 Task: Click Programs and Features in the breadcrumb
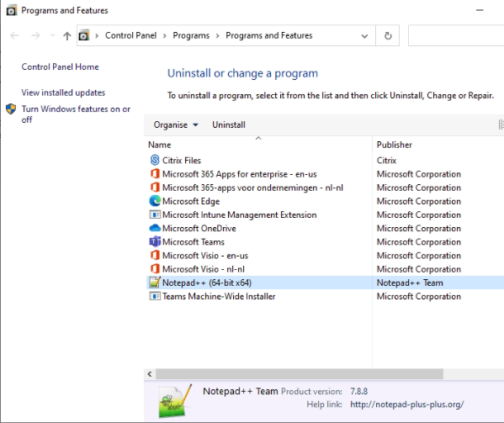pyautogui.click(x=269, y=35)
